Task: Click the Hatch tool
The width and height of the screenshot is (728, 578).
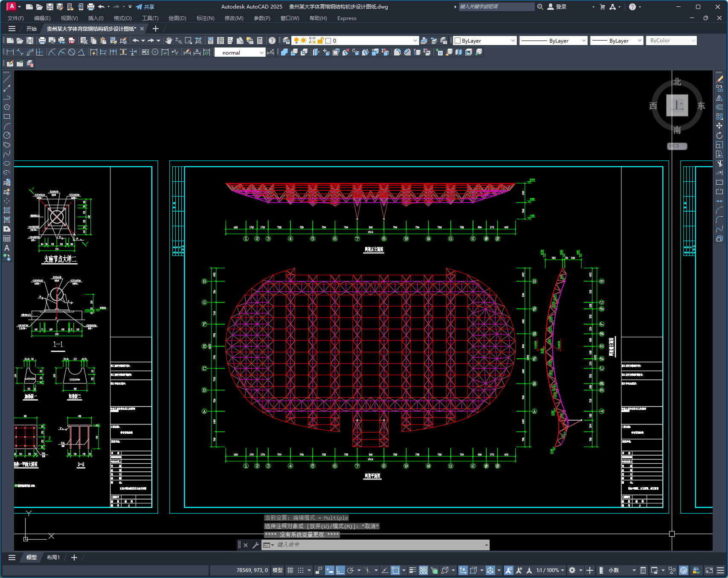Action: tap(7, 210)
